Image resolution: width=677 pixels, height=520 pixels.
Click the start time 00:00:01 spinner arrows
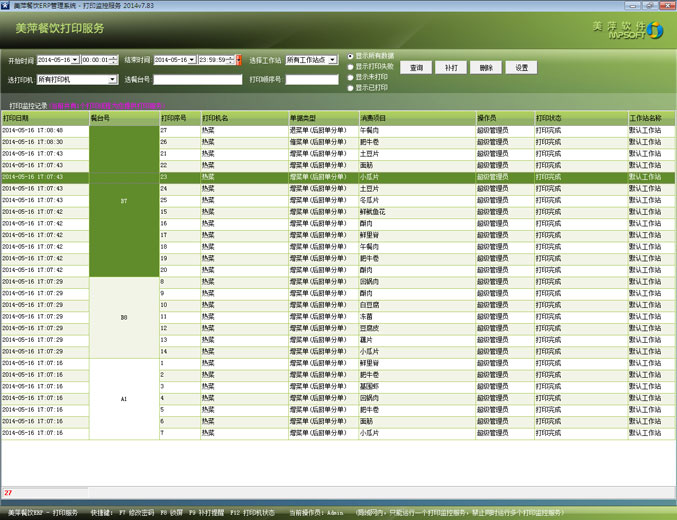114,60
